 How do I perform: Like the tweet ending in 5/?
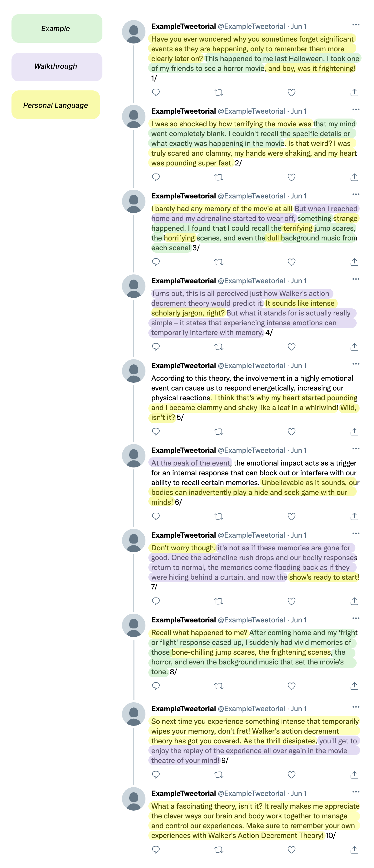pos(291,432)
